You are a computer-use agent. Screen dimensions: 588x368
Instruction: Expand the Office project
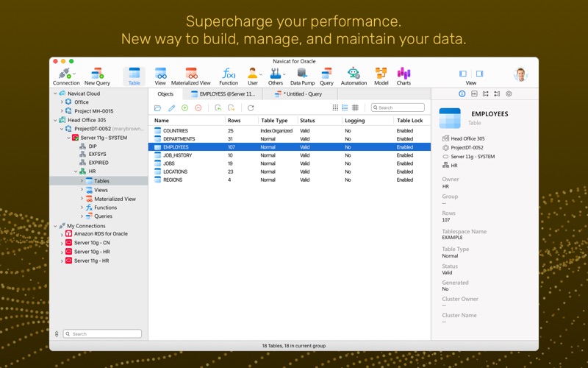(62, 102)
